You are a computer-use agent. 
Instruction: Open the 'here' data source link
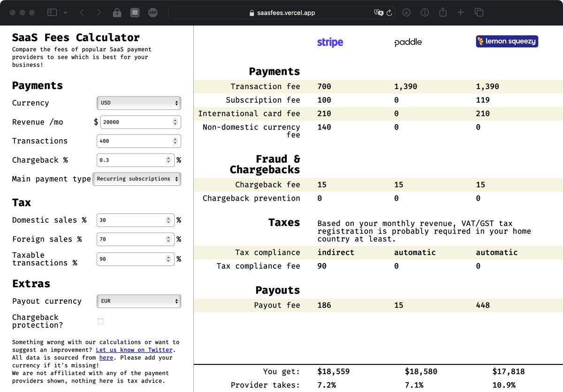[106, 358]
